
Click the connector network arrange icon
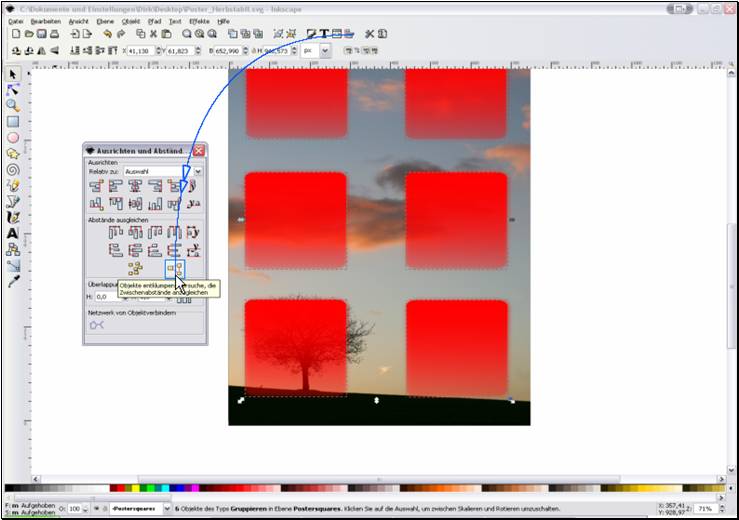tap(97, 325)
